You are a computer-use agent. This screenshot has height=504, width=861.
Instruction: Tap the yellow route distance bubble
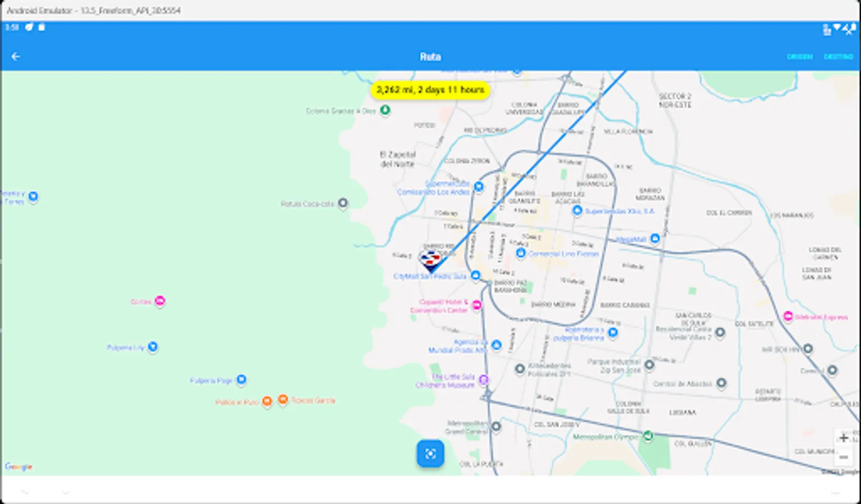(x=429, y=90)
